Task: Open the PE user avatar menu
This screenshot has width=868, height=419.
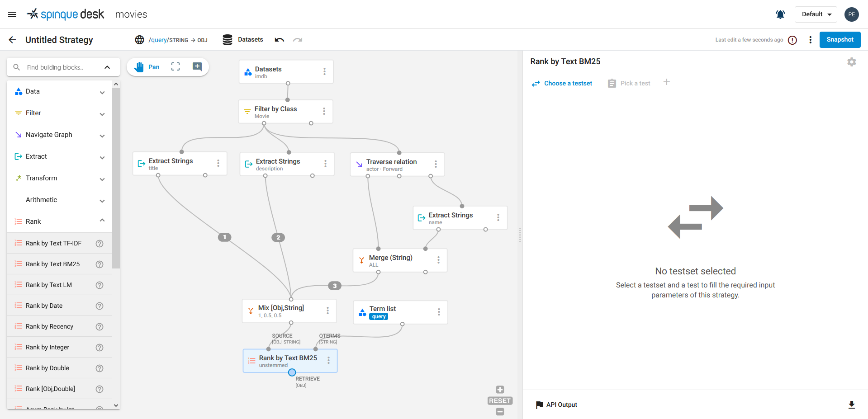Action: [852, 14]
